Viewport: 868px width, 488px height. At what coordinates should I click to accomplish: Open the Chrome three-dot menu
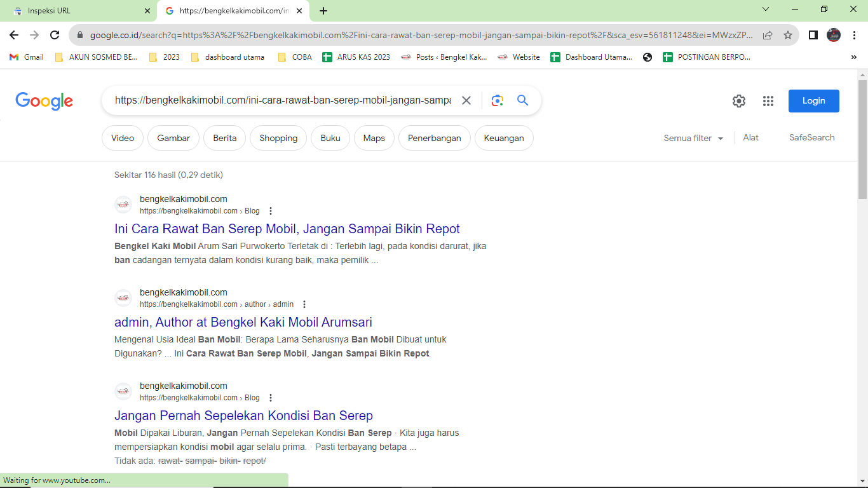click(854, 35)
